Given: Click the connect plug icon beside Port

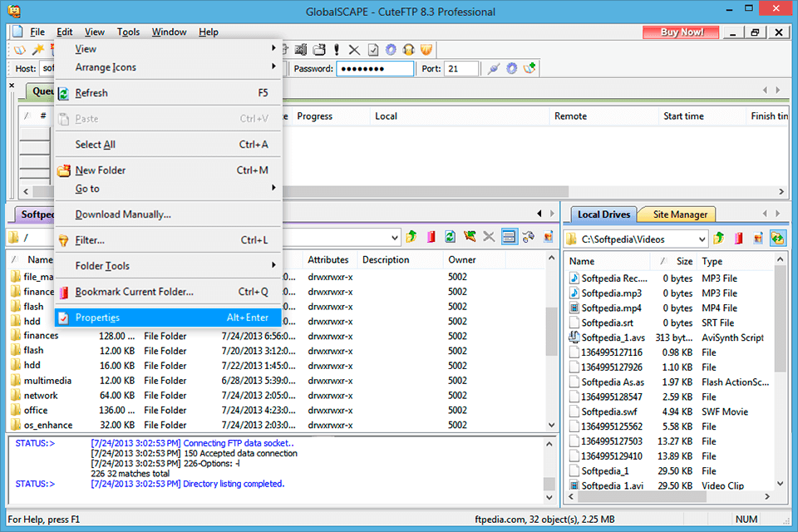Looking at the screenshot, I should click(495, 68).
